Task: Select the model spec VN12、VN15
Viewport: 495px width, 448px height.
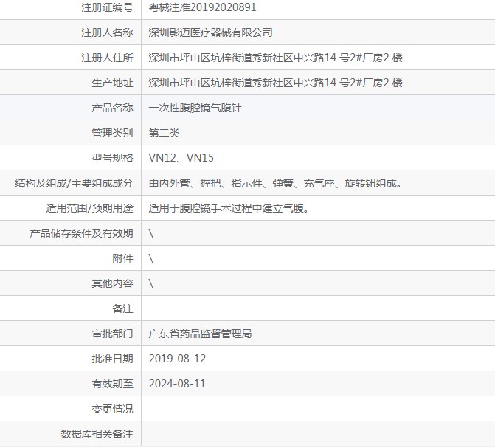Action: coord(181,158)
